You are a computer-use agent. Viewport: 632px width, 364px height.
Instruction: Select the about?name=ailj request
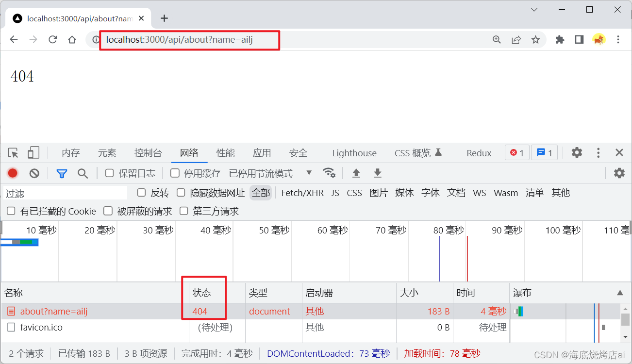(53, 312)
